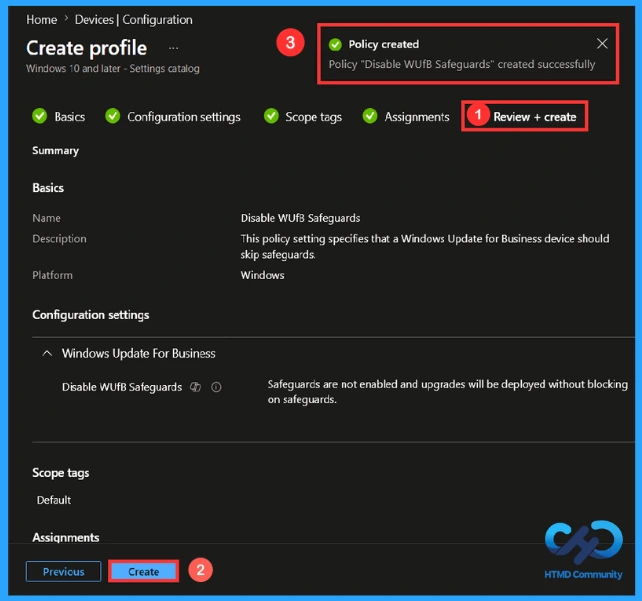Screen dimensions: 642x601
Task: Go to the Basics step
Action: point(70,117)
